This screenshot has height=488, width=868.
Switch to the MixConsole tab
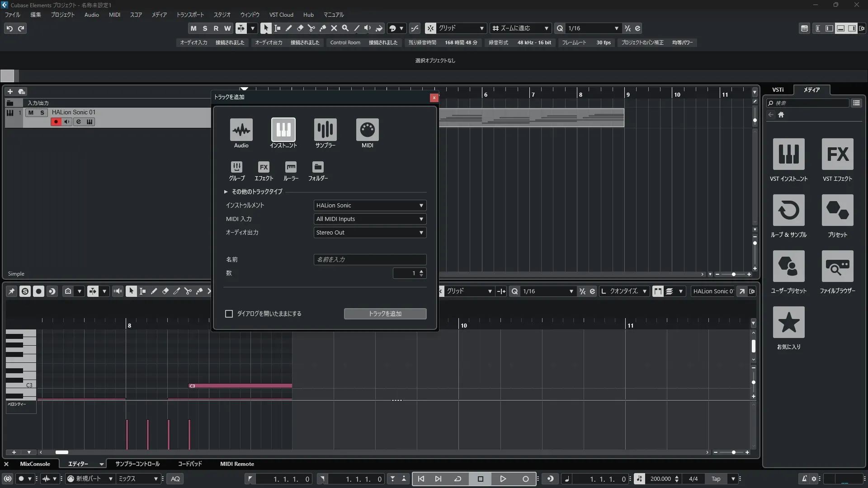(x=35, y=464)
